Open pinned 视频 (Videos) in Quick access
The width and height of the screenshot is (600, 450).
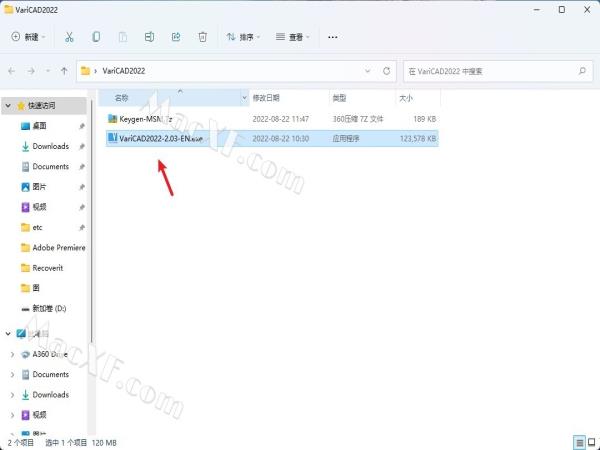(39, 207)
